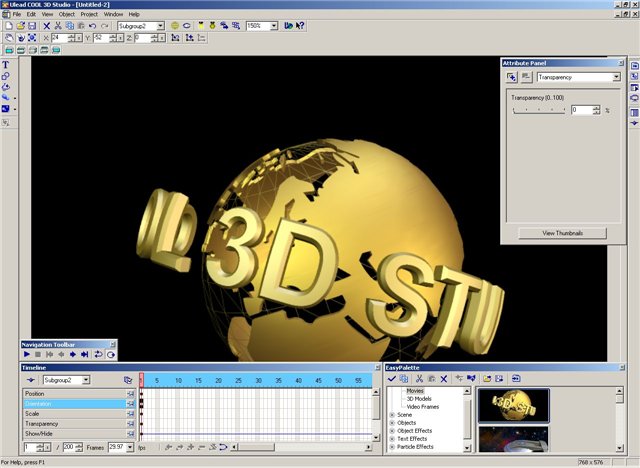Screen dimensions: 640x468
Task: Delete selection with the blue X toolbar icon
Action: pos(47,26)
